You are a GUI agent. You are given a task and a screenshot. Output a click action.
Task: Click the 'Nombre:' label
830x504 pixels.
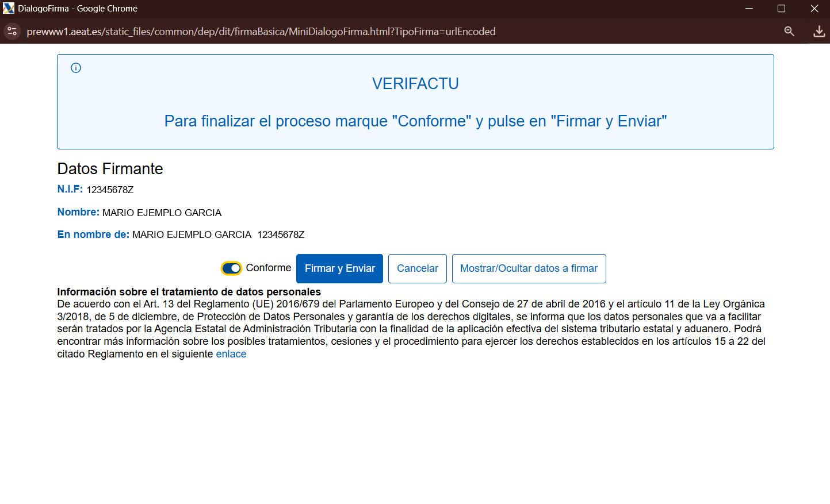pos(78,212)
